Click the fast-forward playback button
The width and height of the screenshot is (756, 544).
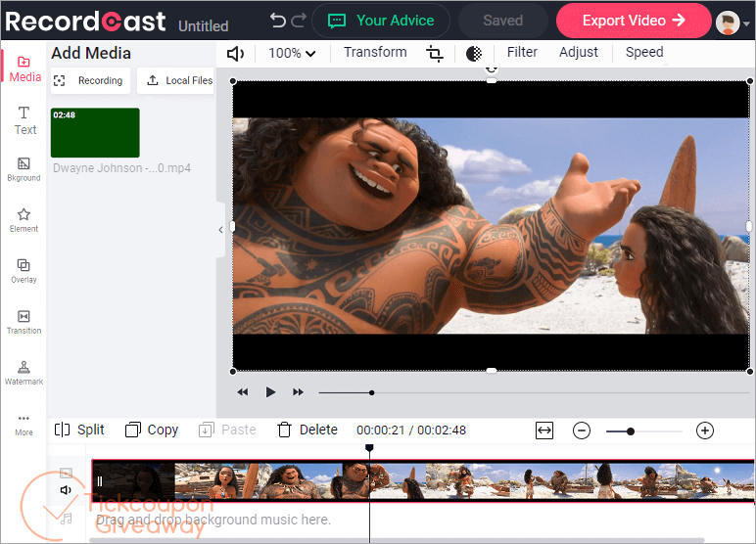point(298,392)
